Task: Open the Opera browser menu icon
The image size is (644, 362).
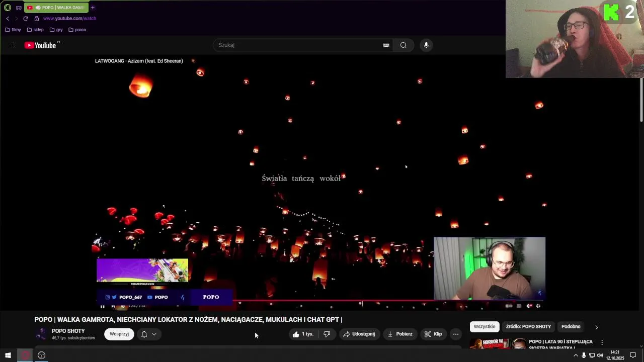Action: 7,8
